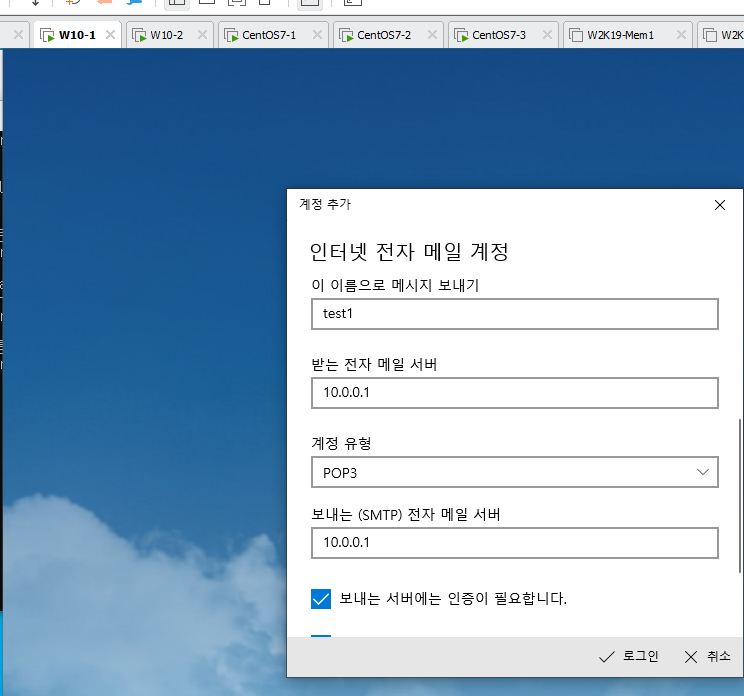Click the running VM icon on CentOS7-2 tab
Viewport: 744px width, 696px height.
click(x=346, y=35)
